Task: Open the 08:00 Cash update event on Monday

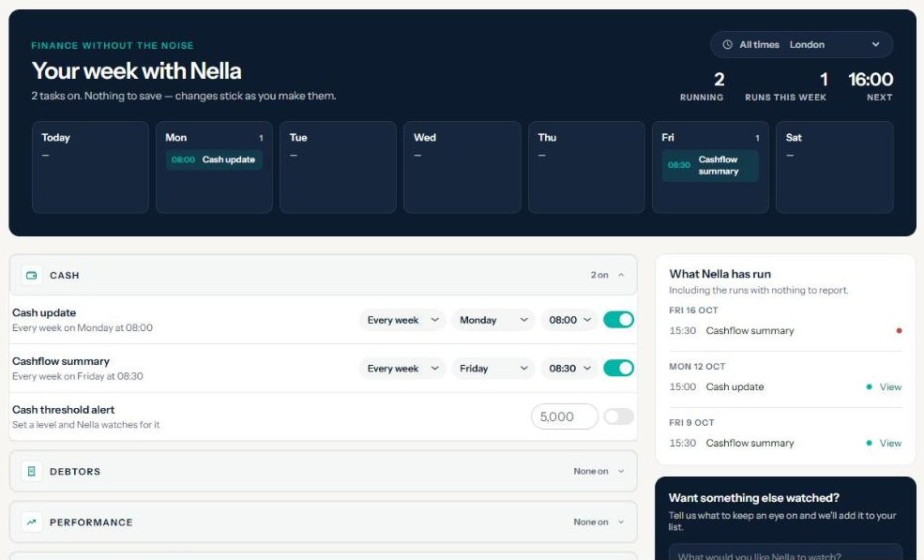Action: [x=214, y=159]
